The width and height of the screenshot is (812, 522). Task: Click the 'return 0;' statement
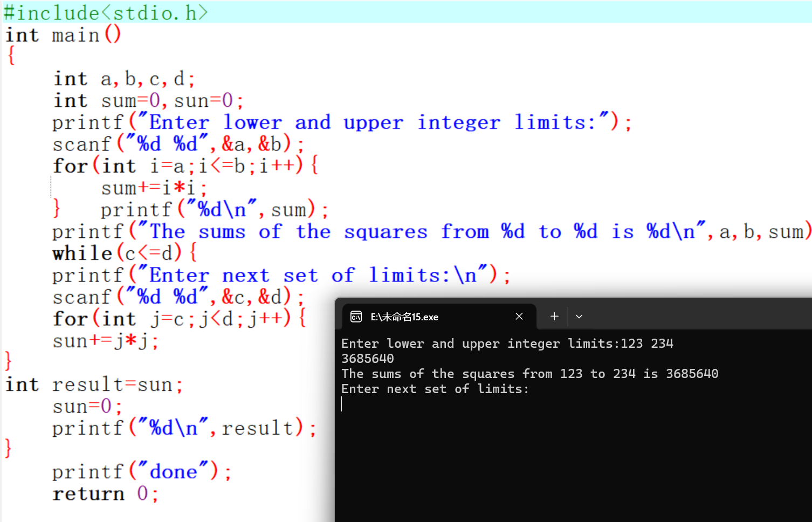pyautogui.click(x=106, y=493)
